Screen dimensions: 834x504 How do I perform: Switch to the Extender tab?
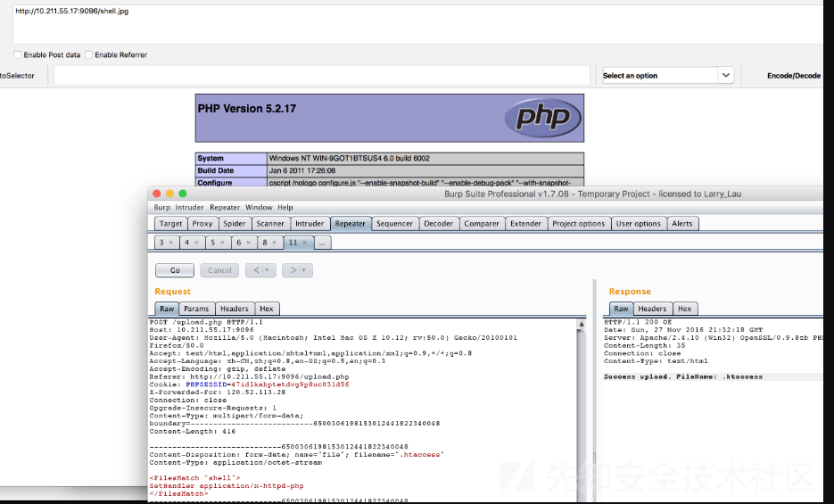coord(525,224)
